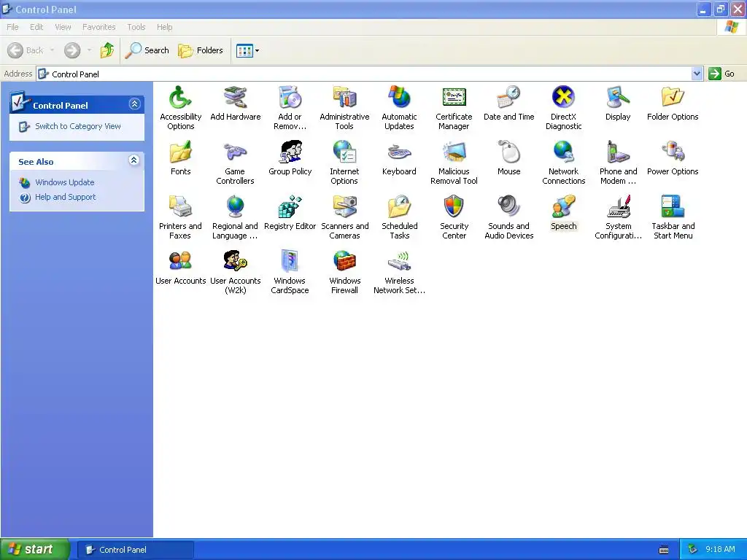Expand the Back button history arrow
Viewport: 747px width, 560px height.
[x=52, y=50]
